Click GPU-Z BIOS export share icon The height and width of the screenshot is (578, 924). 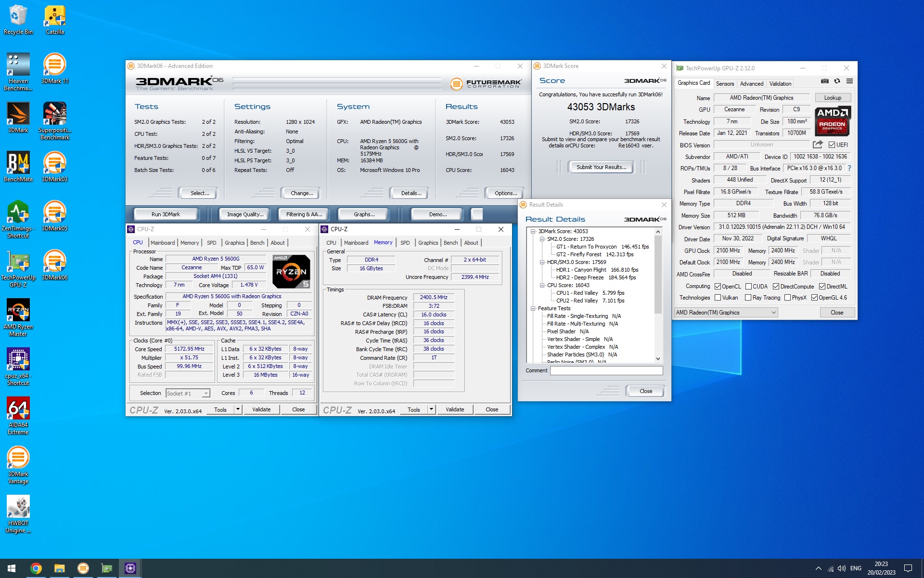(x=818, y=144)
